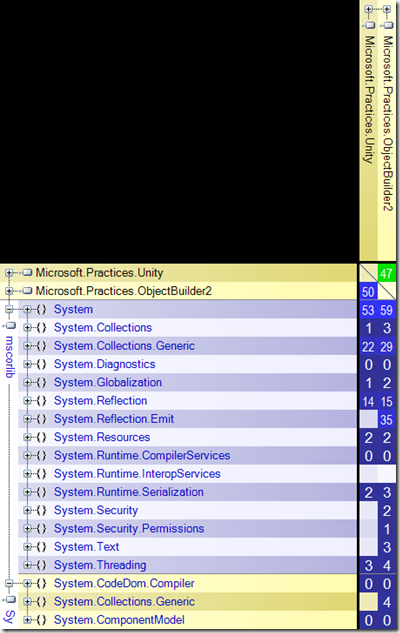Click the vertical Microsoft.Practices.Unity column header

[369, 99]
